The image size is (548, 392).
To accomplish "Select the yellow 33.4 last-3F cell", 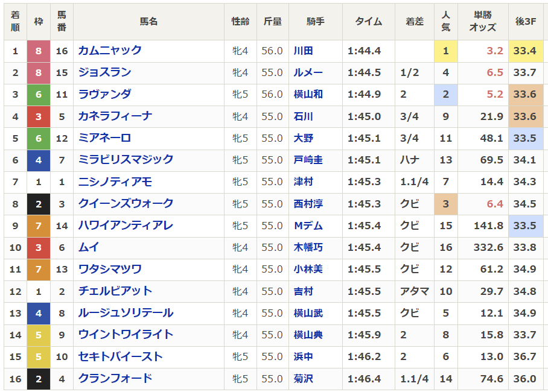I will [x=526, y=51].
